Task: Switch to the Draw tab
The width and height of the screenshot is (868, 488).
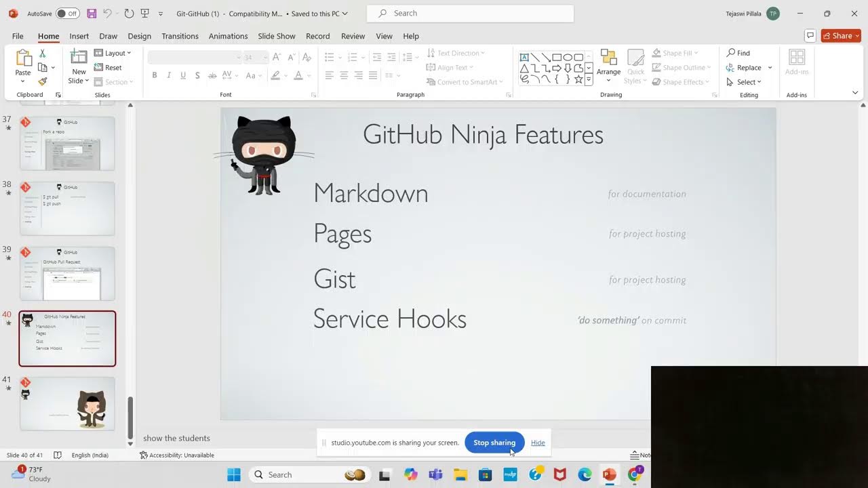Action: coord(108,36)
